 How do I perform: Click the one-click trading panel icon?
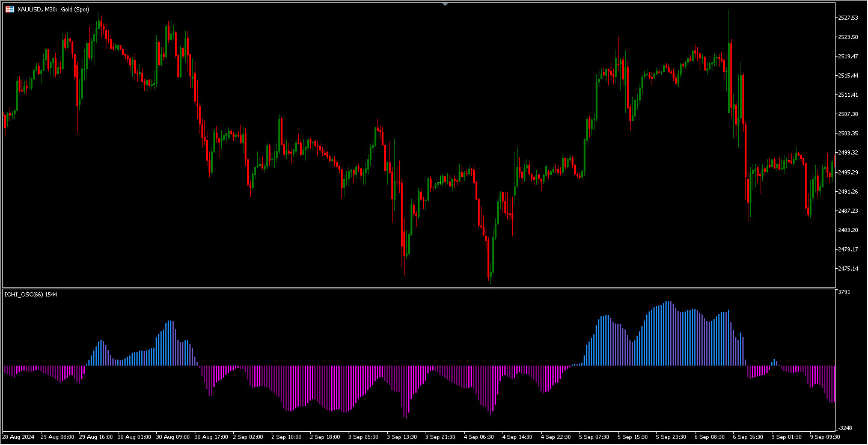(10, 9)
